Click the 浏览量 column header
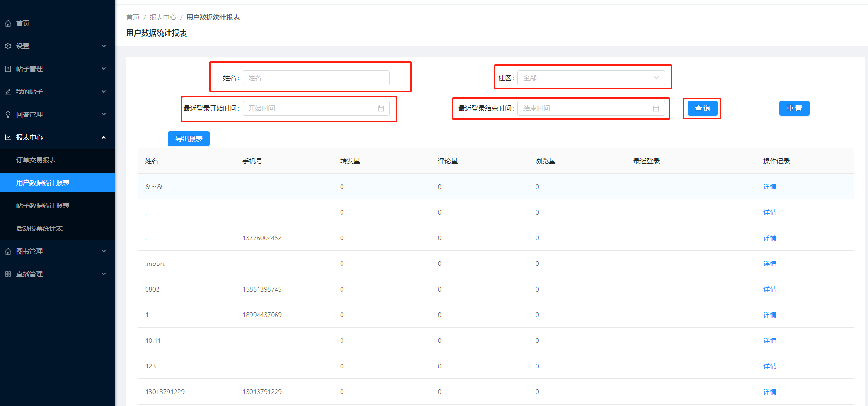The height and width of the screenshot is (406, 868). (x=545, y=161)
